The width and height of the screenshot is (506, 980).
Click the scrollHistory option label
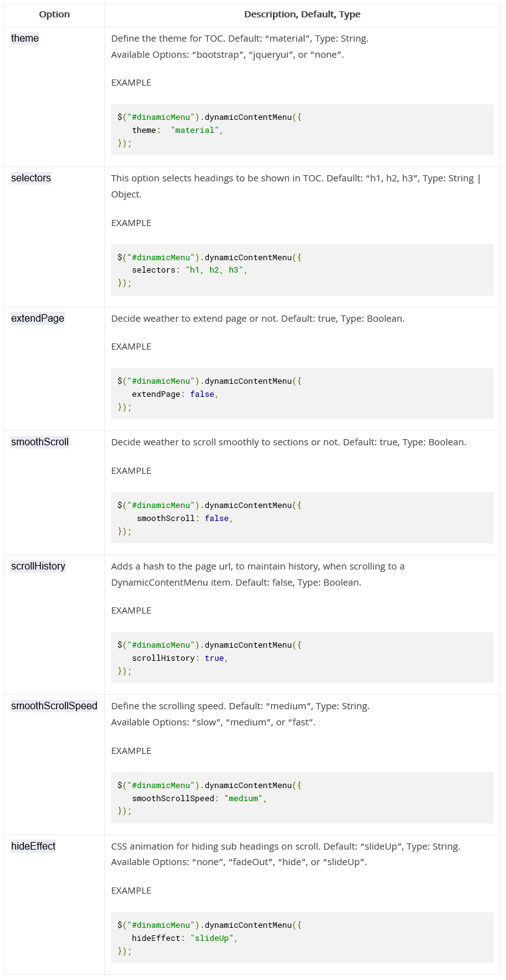tap(38, 566)
